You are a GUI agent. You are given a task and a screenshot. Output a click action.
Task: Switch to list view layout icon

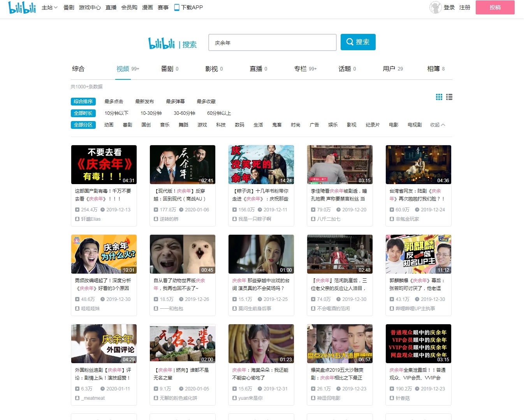[x=449, y=97]
